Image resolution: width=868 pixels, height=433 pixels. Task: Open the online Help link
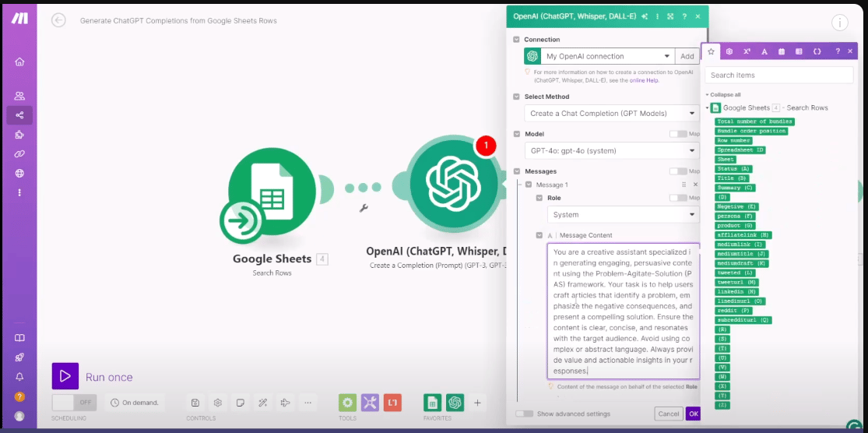click(645, 80)
